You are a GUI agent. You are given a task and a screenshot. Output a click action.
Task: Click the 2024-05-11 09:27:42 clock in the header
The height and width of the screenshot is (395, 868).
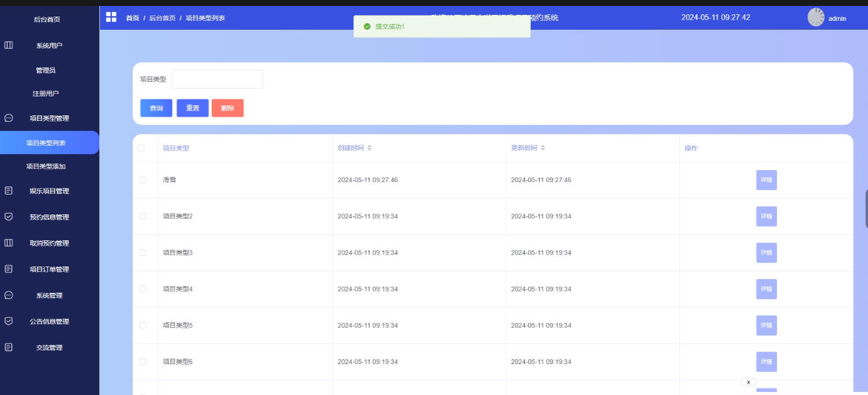716,17
